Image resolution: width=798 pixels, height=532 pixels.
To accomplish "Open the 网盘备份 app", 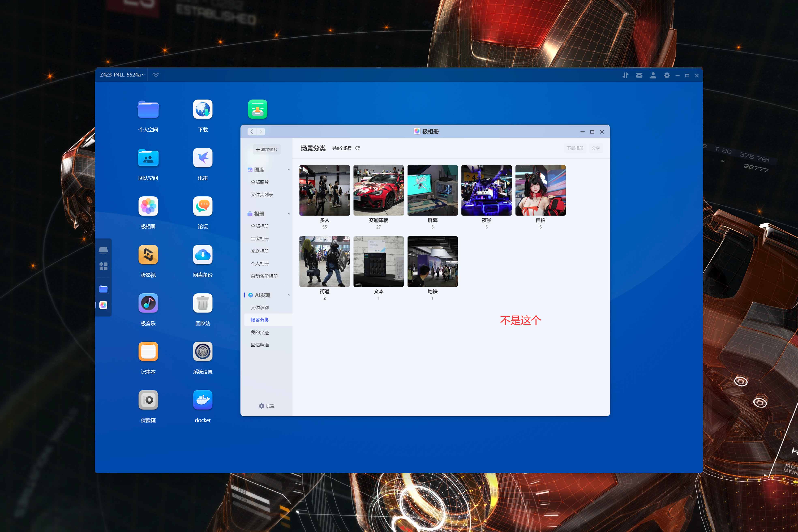I will (203, 254).
